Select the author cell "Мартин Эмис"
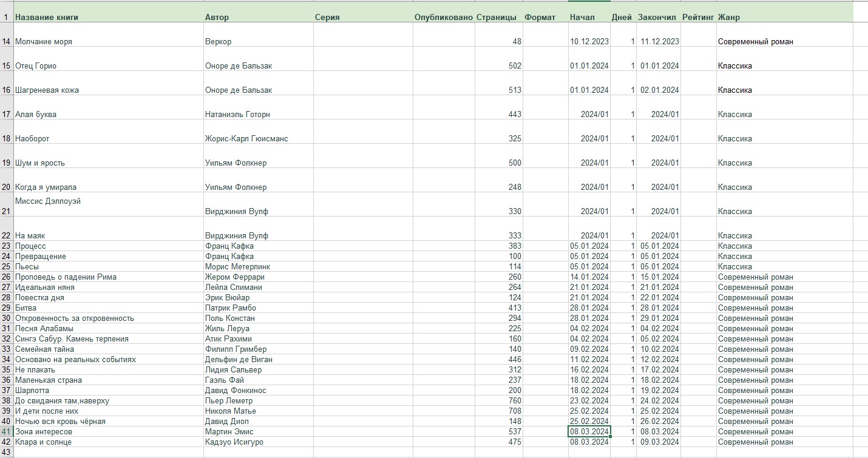The width and height of the screenshot is (868, 458). tap(258, 432)
